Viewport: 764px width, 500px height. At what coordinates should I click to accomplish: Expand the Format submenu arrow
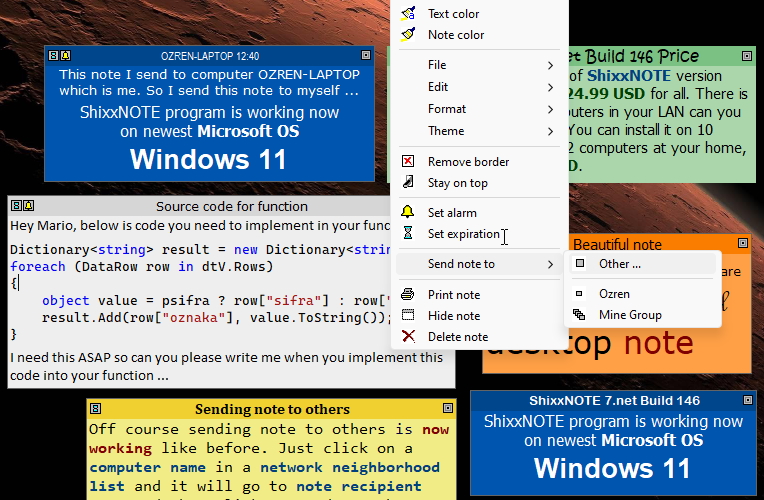550,109
